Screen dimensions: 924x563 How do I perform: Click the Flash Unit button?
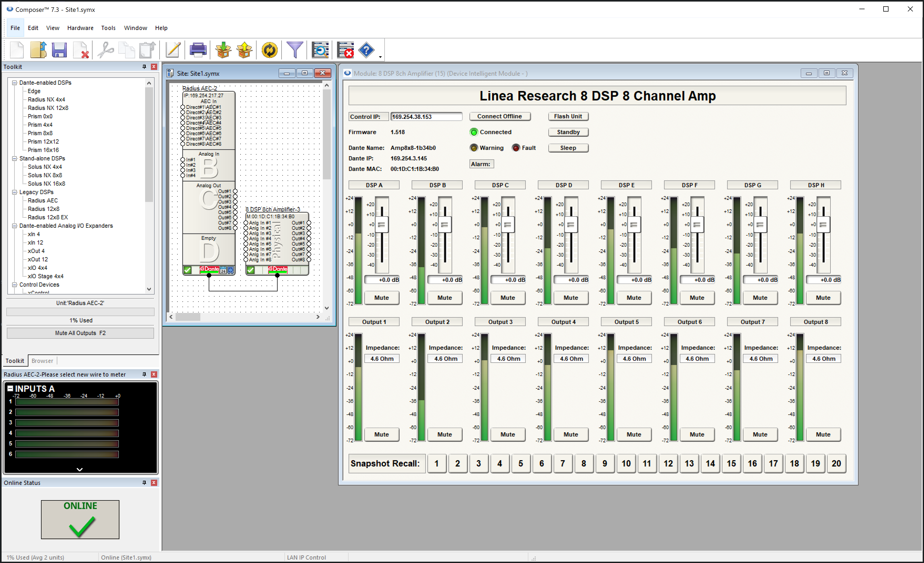pyautogui.click(x=568, y=116)
